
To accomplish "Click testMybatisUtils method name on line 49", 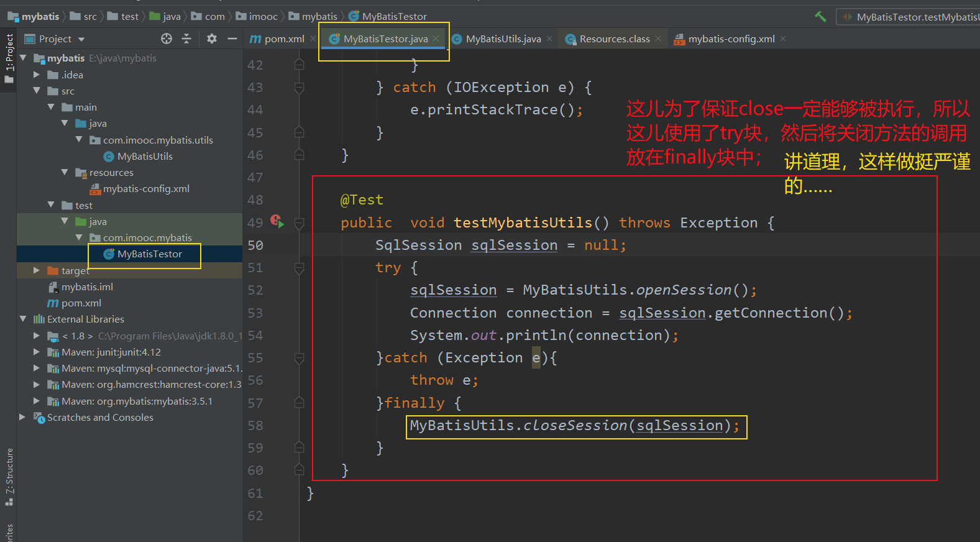I will coord(523,223).
